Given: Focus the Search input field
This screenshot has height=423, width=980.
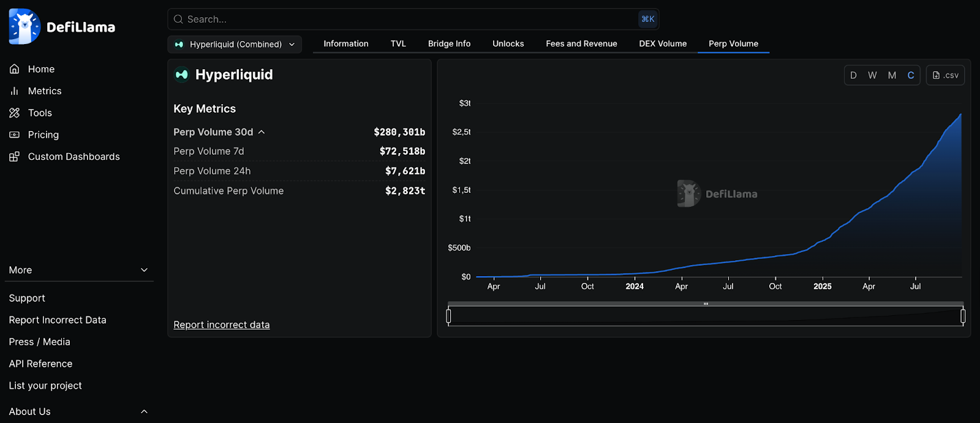Looking at the screenshot, I should click(x=413, y=20).
